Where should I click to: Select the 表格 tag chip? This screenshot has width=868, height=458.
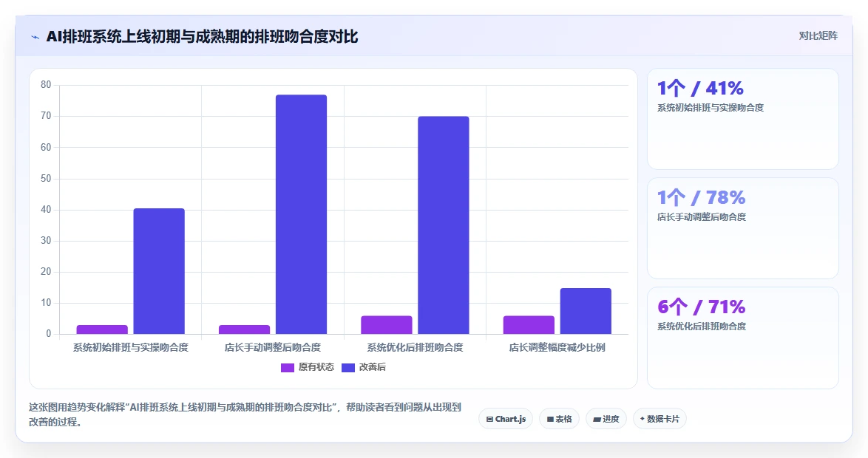tap(559, 419)
